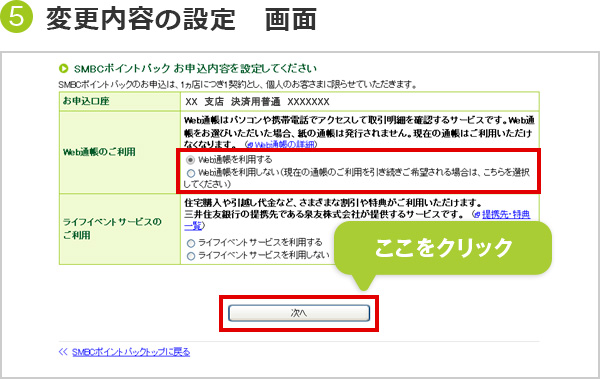600x379 pixels.
Task: Click the お申込口座 label cell
Action: pyautogui.click(x=120, y=101)
